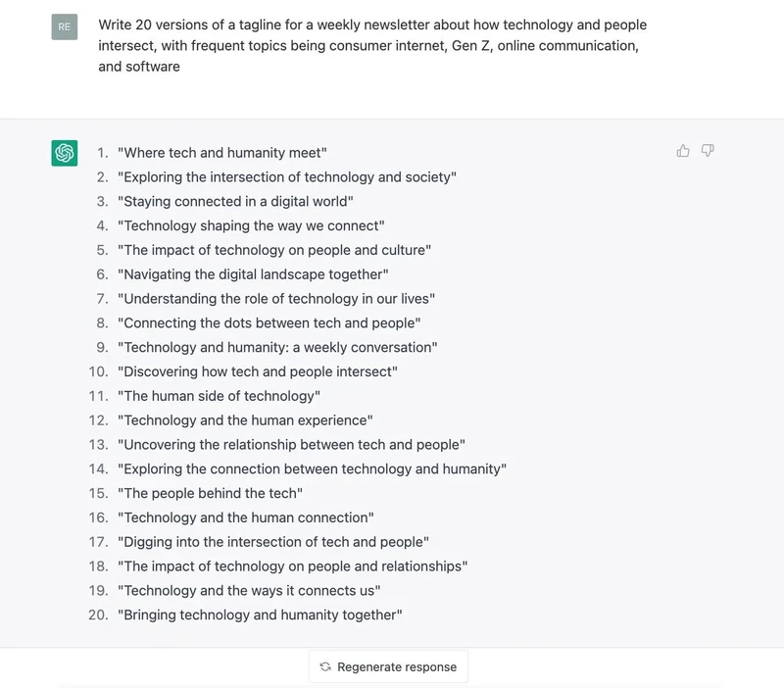The height and width of the screenshot is (688, 784).
Task: Click "Technology and the human experience" line
Action: pos(245,420)
